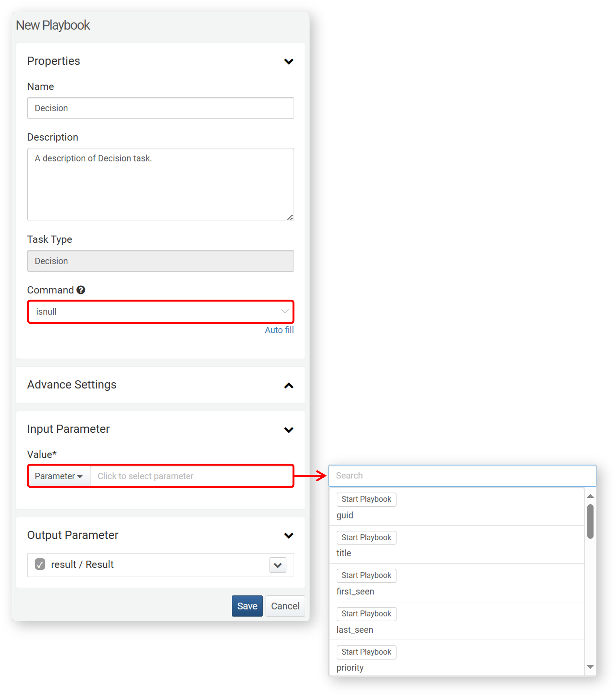Expand the result / Result output details
Viewport: 616px width, 696px height.
278,565
